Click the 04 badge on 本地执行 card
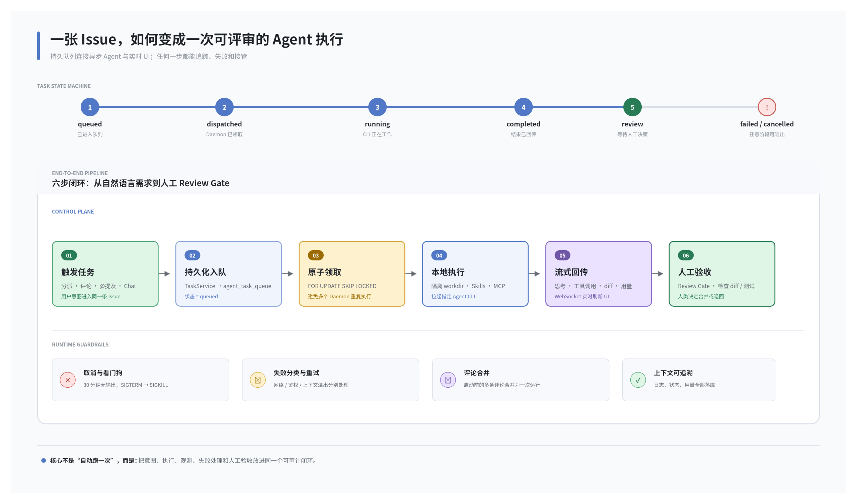 tap(439, 256)
